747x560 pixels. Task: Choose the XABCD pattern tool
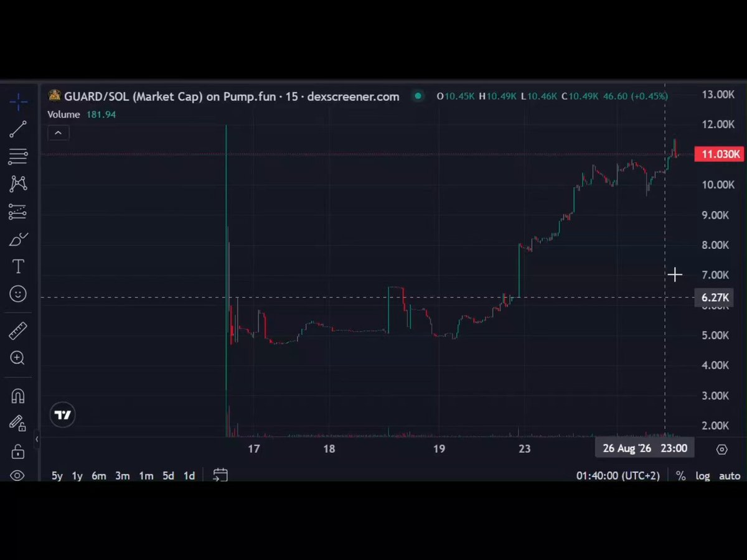pos(18,184)
